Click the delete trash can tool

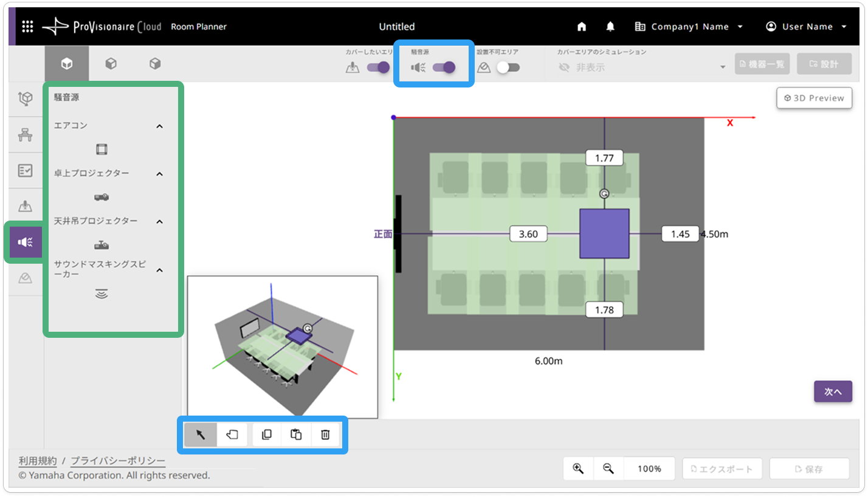325,434
